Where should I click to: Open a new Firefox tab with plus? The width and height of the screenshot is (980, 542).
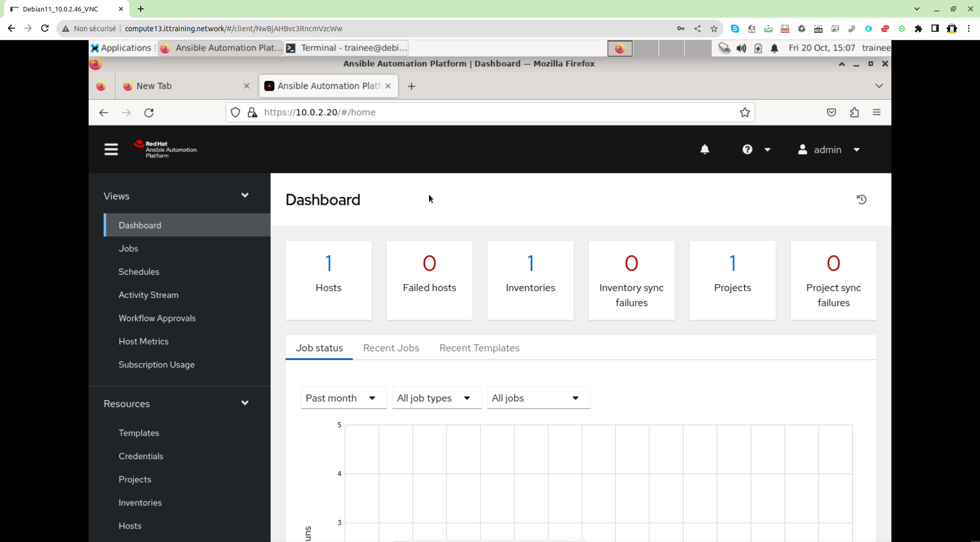pyautogui.click(x=411, y=86)
